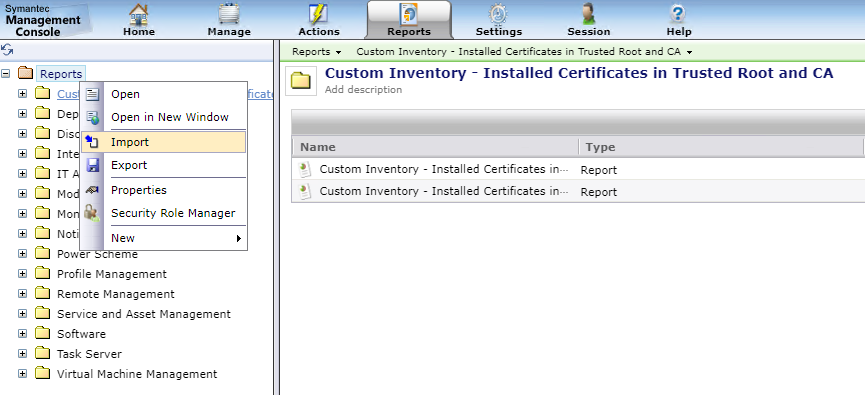This screenshot has width=865, height=395.
Task: Click the Remote Management folder icon
Action: [42, 293]
